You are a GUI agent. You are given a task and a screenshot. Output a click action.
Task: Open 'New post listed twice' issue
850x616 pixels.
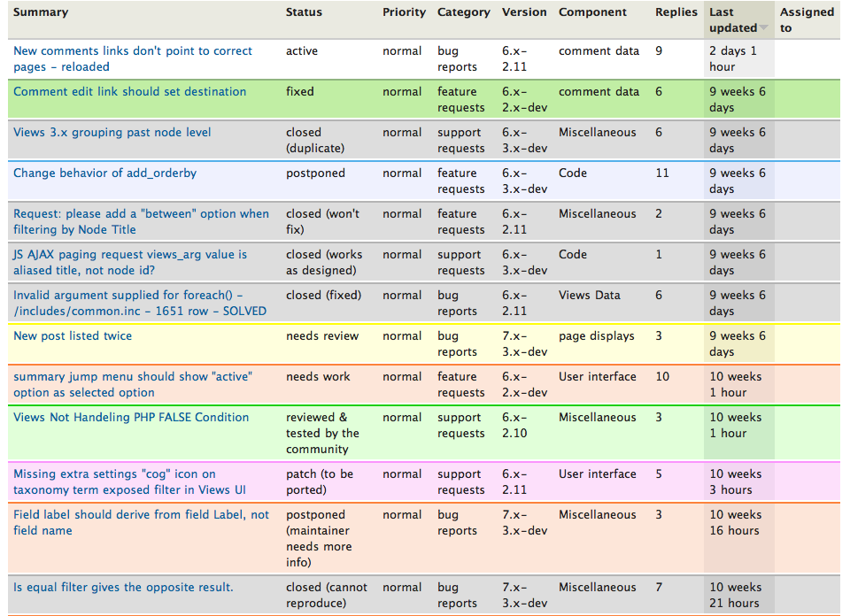[73, 336]
